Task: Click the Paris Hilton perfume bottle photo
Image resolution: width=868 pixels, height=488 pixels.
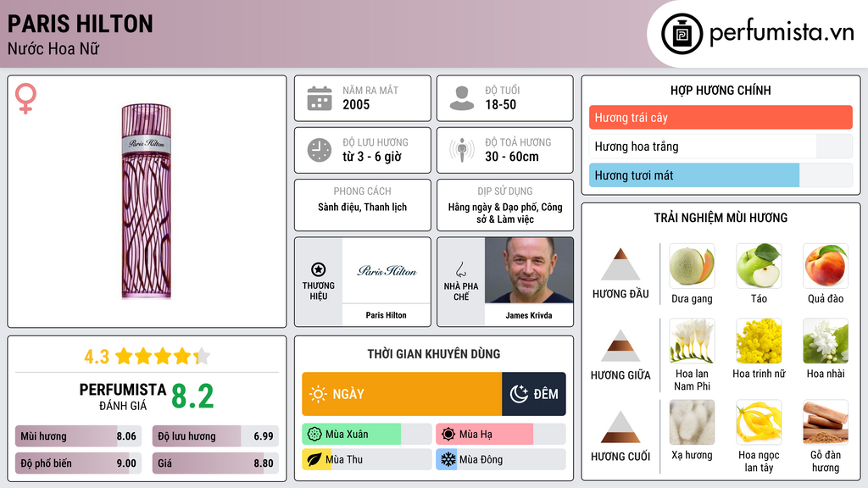Action: [146, 202]
